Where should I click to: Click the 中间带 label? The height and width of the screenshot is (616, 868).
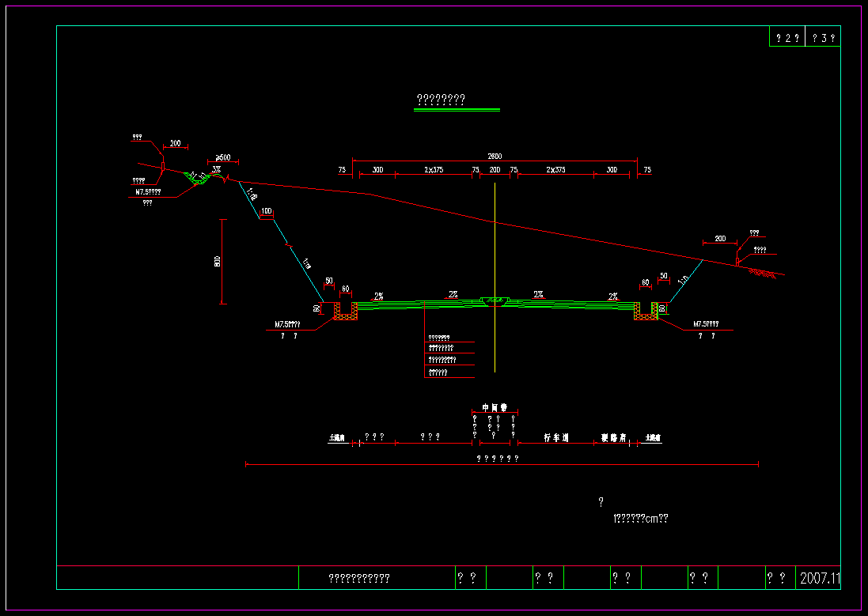click(495, 407)
